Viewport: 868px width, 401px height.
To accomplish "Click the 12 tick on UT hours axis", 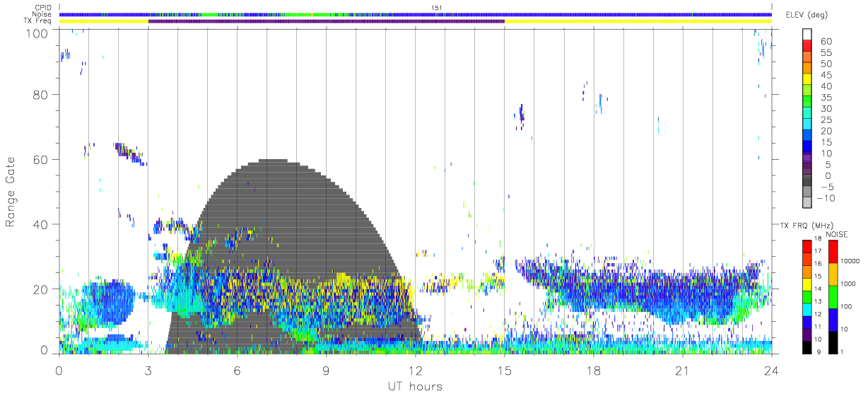I will tap(416, 370).
